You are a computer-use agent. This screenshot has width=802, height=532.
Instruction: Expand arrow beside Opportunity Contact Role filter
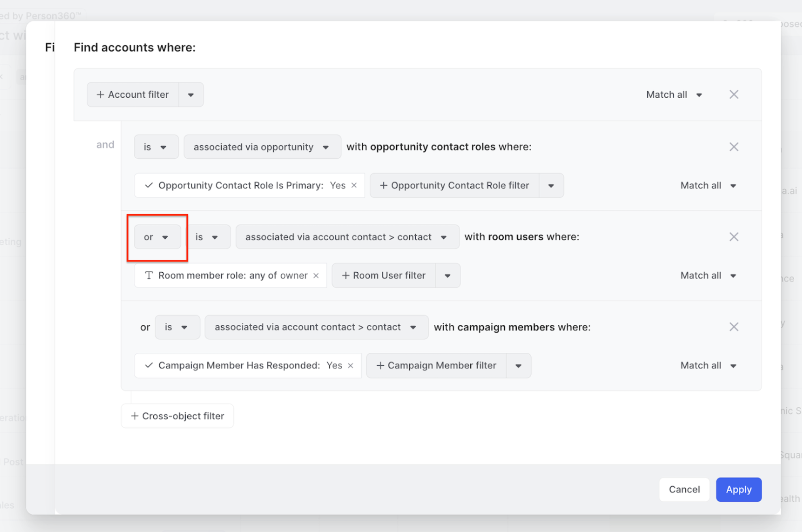pos(551,186)
